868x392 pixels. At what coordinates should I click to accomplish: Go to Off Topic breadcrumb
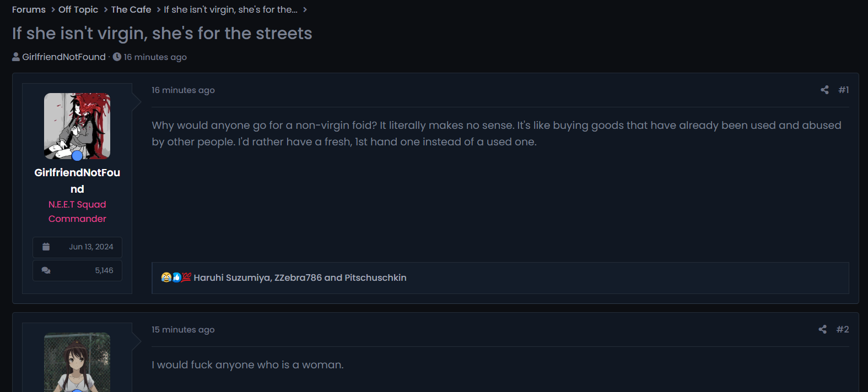coord(78,9)
